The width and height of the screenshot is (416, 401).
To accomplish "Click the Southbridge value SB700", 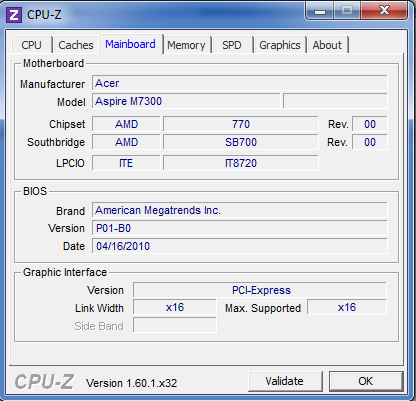I will click(241, 142).
